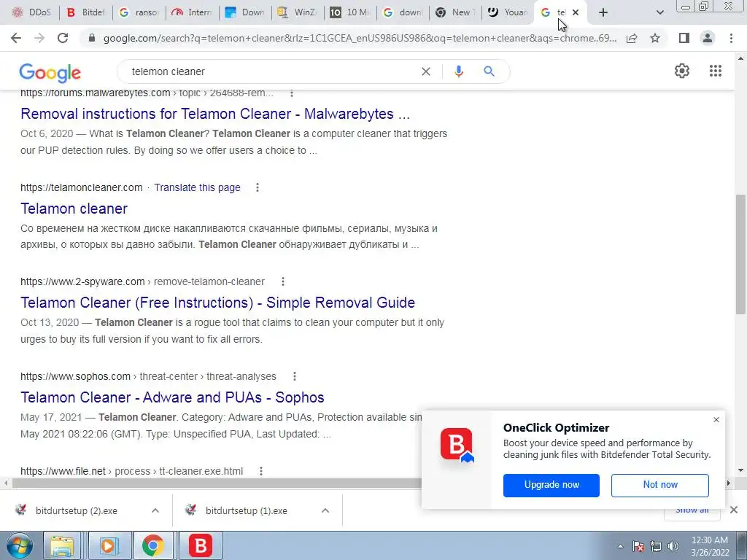
Task: Clear the search box with X
Action: (426, 71)
